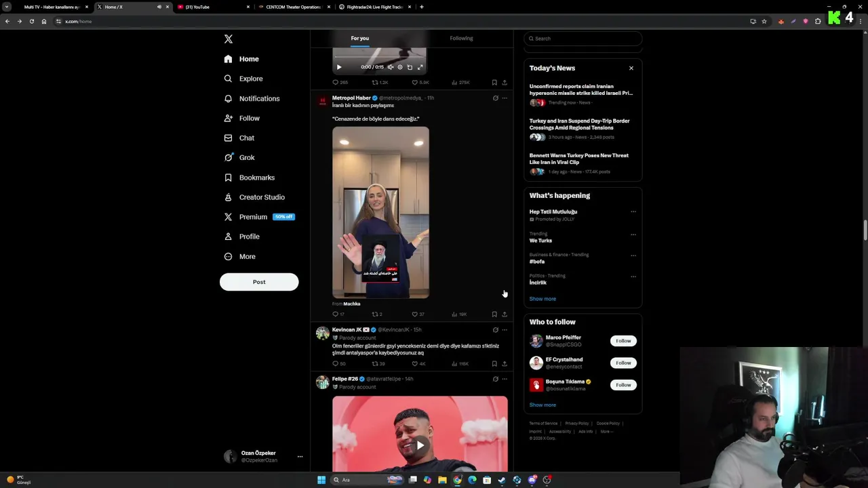Show more under Who to follow
868x488 pixels.
pyautogui.click(x=542, y=405)
